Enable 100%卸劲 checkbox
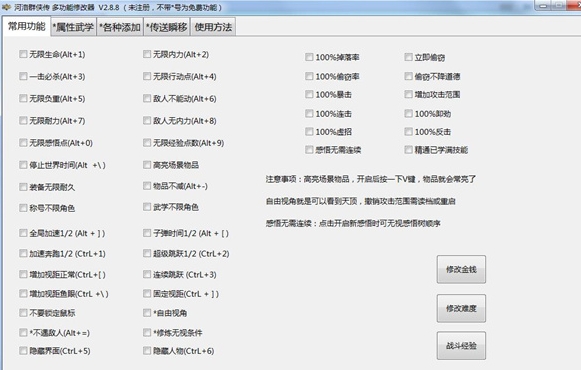The image size is (581, 370). pos(408,113)
